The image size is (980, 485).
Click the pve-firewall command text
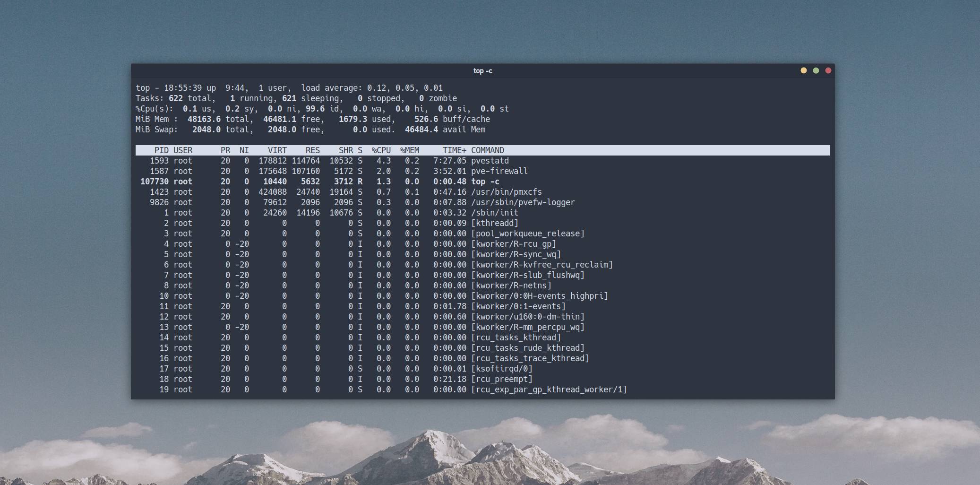[499, 171]
